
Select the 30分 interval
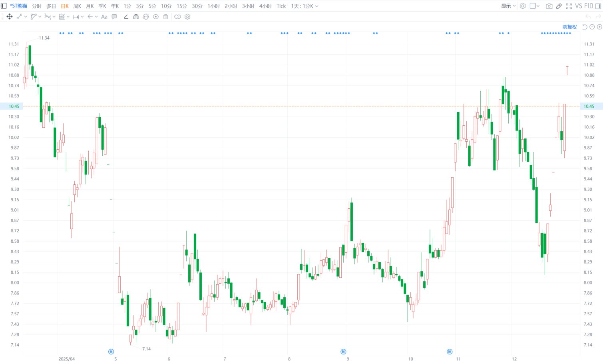197,6
